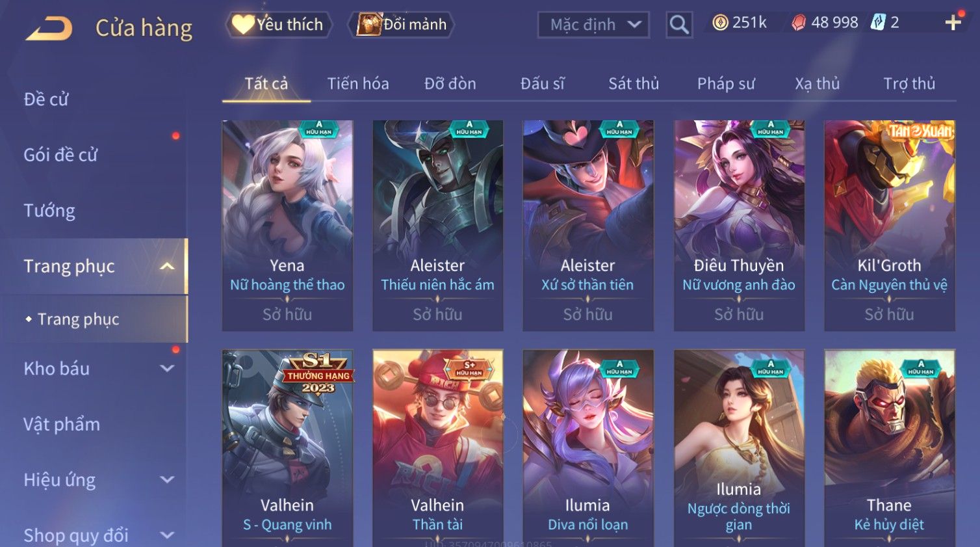
Task: Collapse the Trang phục sidebar section
Action: click(167, 266)
